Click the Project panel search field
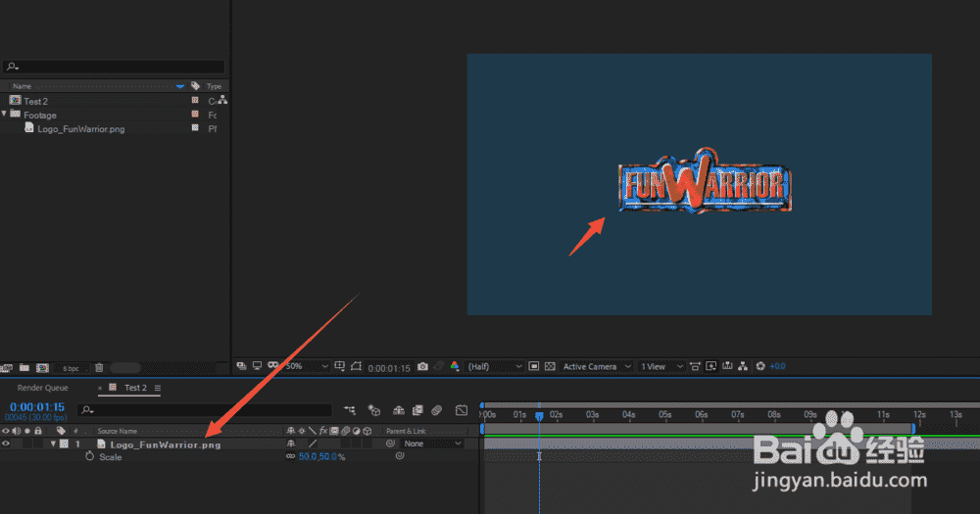Screen dimensions: 980x514 click(114, 67)
